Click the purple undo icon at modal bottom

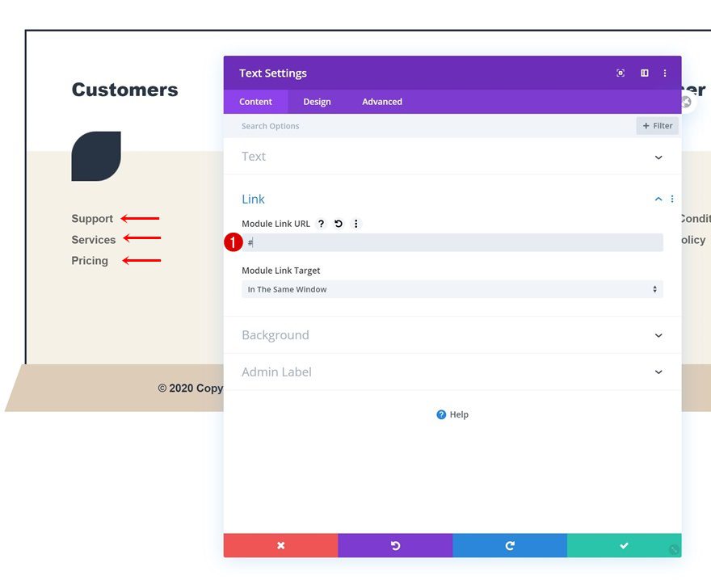(x=395, y=545)
